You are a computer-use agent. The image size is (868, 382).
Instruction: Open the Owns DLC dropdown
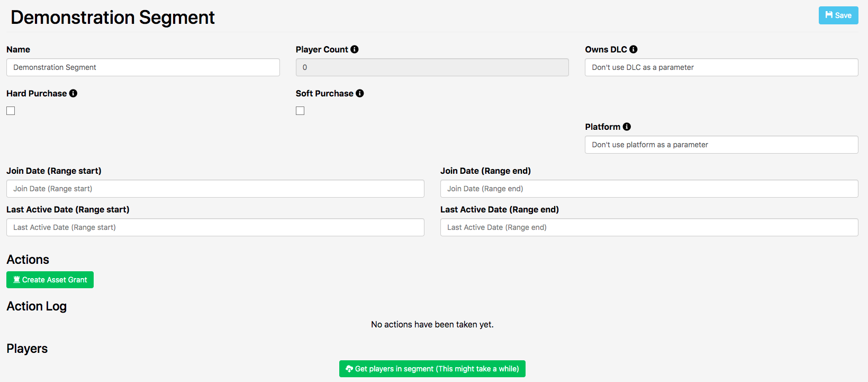(721, 67)
